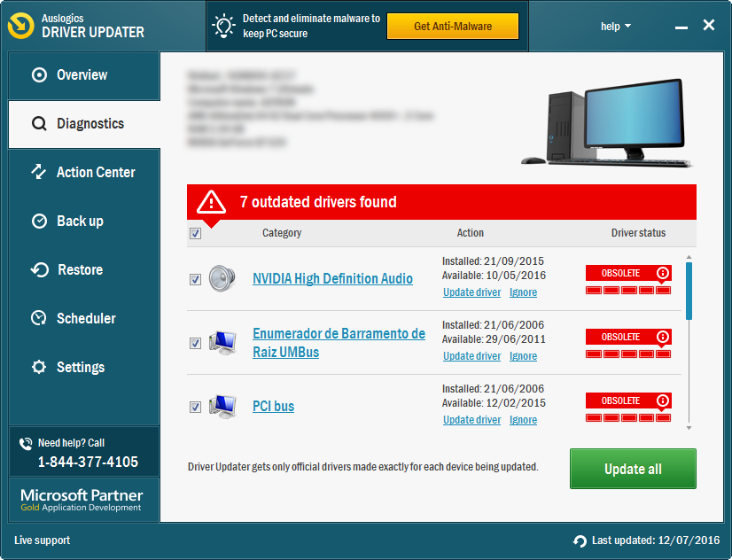Open the NVIDIA High Definition Audio link
The width and height of the screenshot is (732, 560).
[333, 278]
